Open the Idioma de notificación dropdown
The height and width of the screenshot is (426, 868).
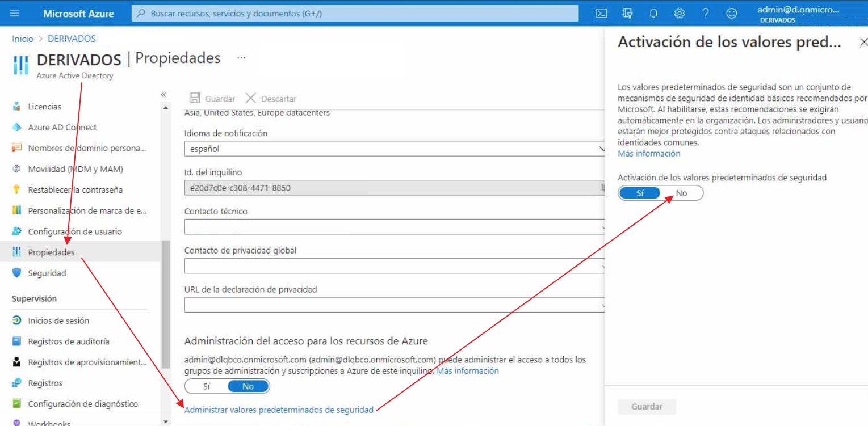click(x=395, y=149)
